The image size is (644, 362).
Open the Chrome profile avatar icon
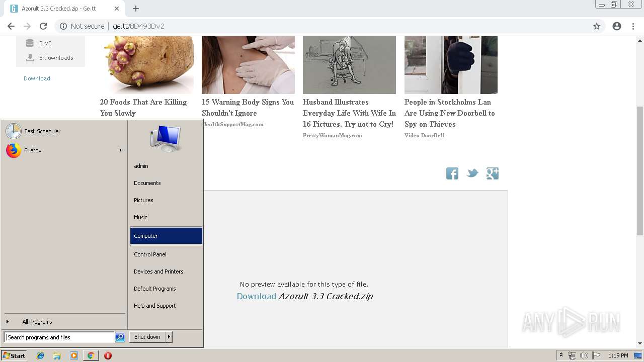click(617, 26)
